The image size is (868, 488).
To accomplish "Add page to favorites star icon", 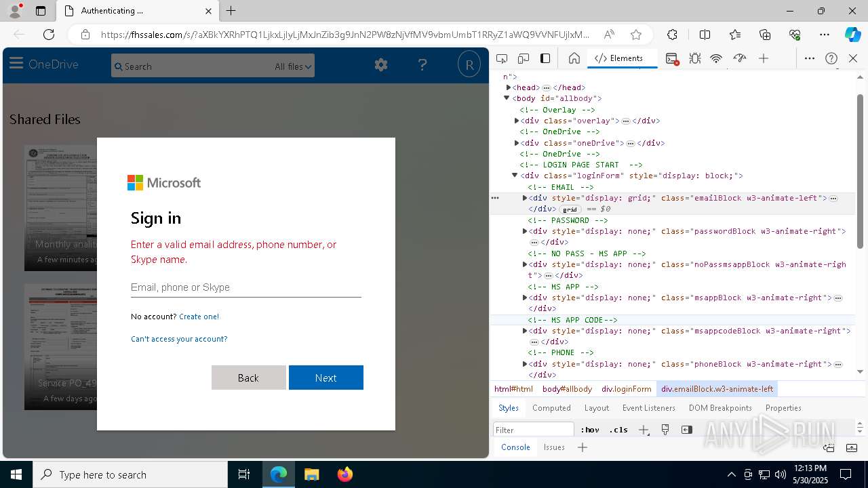I will click(635, 35).
